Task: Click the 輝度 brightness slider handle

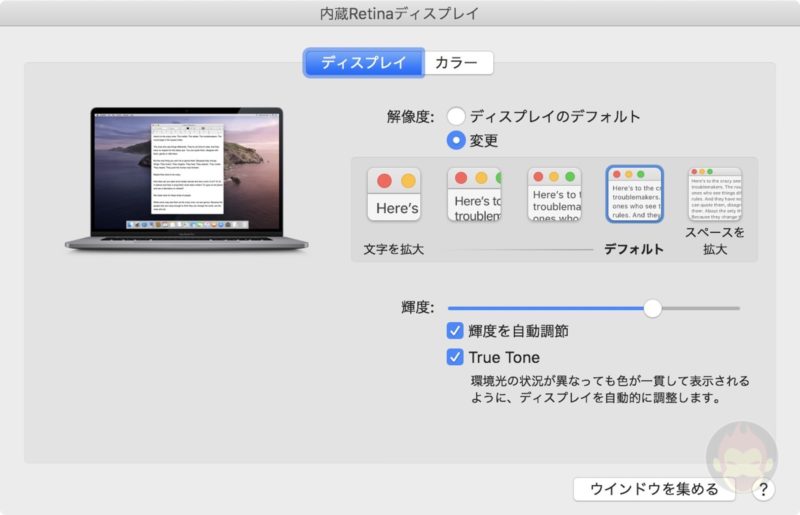Action: tap(653, 308)
